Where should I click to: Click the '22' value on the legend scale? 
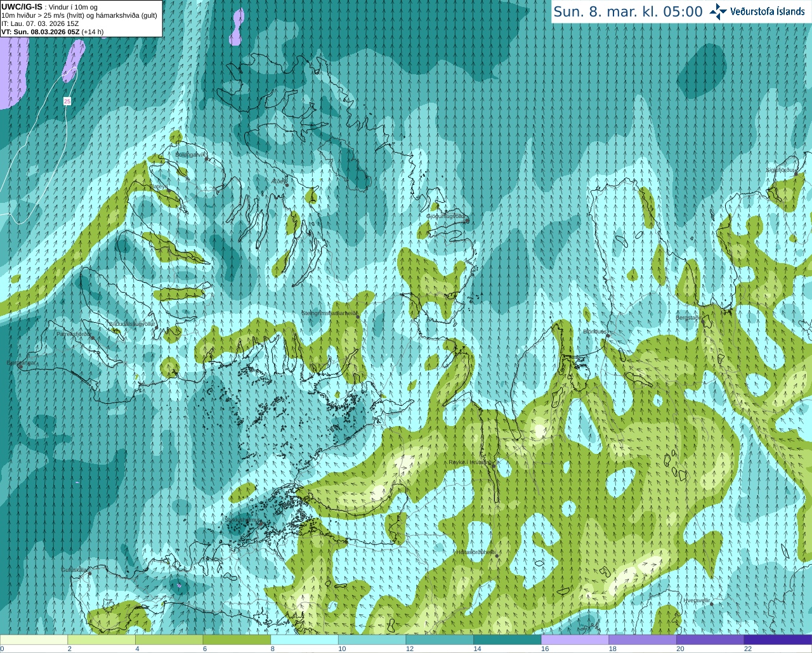tap(748, 649)
